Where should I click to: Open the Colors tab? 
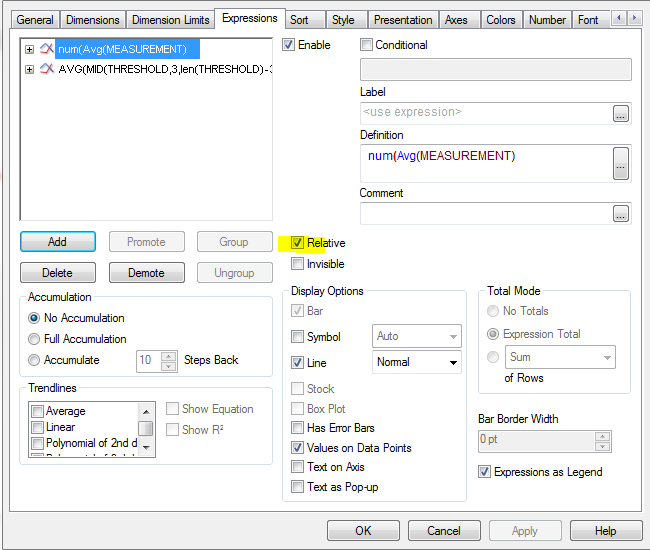(x=501, y=20)
